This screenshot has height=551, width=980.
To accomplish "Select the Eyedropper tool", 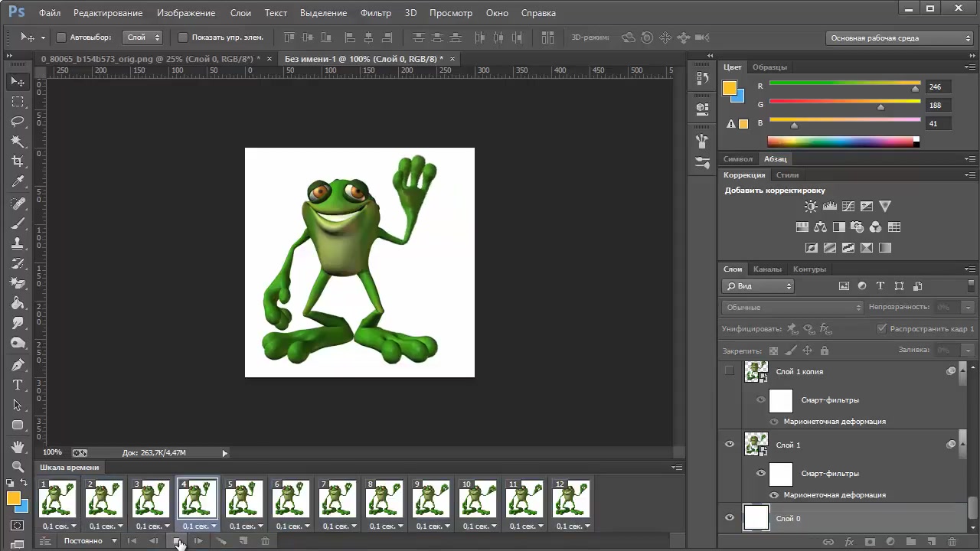I will tap(18, 181).
